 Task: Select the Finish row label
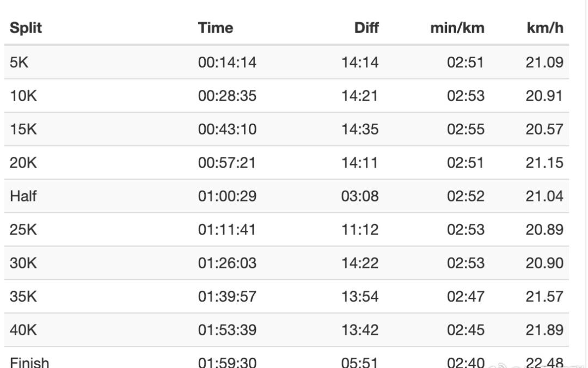click(29, 361)
